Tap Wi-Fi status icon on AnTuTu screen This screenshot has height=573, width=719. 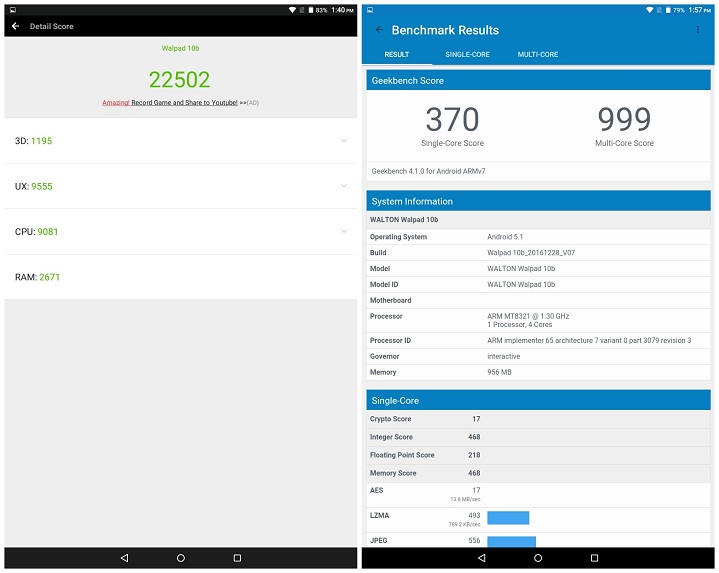coord(292,10)
